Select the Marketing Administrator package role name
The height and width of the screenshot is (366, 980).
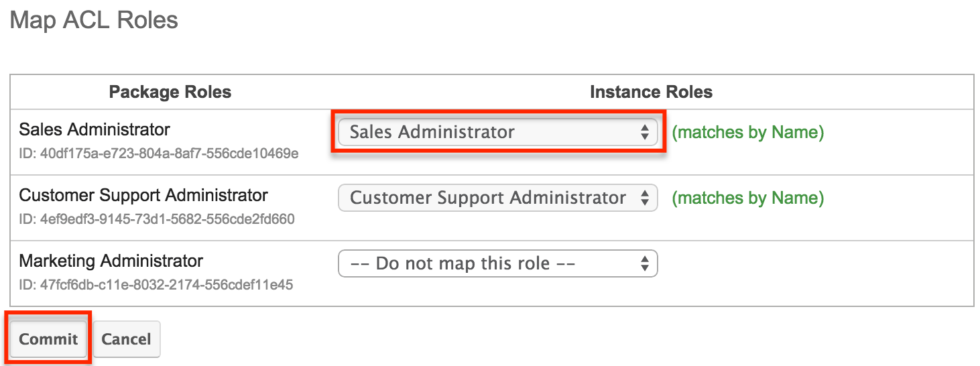111,261
